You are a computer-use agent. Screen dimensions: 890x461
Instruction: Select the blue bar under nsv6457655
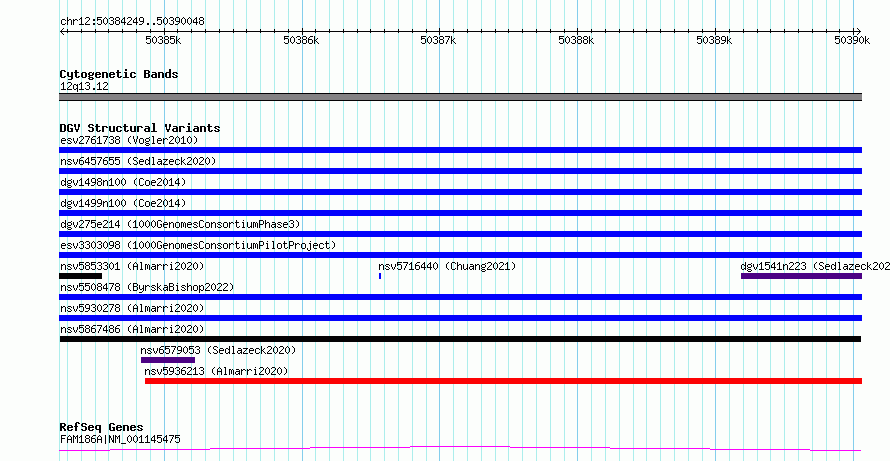pyautogui.click(x=460, y=171)
